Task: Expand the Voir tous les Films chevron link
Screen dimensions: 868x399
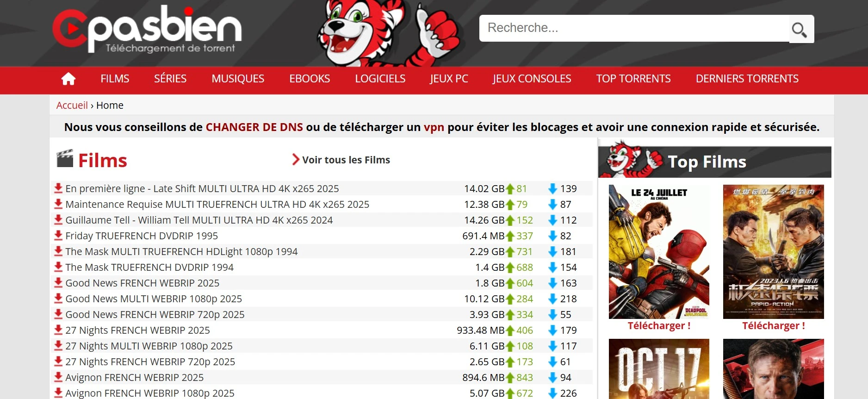Action: pyautogui.click(x=296, y=160)
